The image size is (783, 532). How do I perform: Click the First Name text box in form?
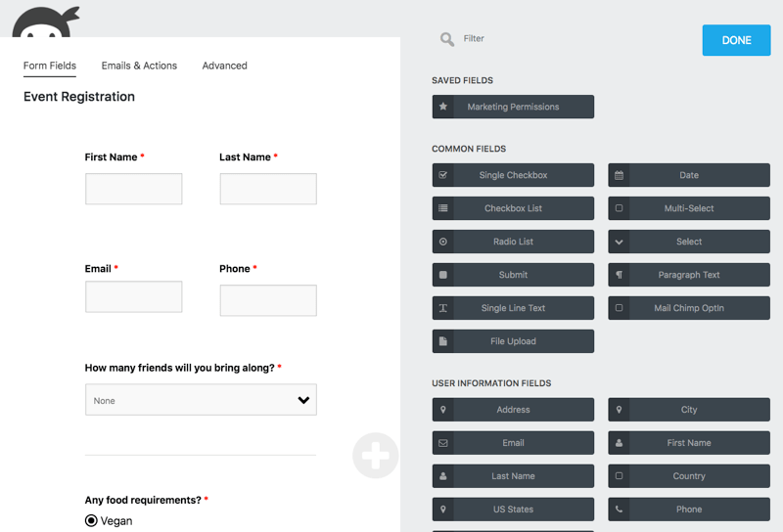[x=133, y=189]
